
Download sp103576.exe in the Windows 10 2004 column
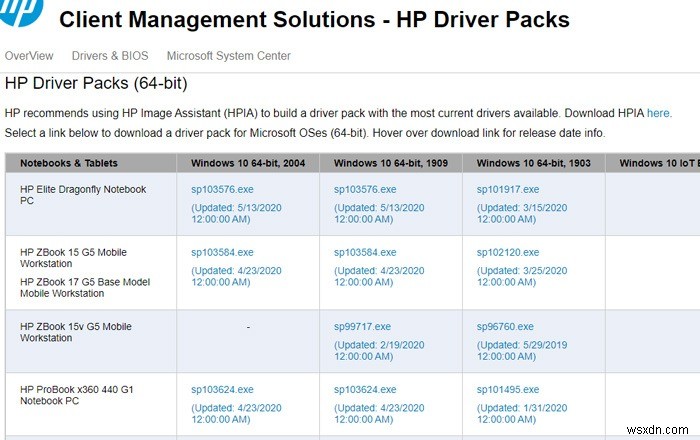pos(222,189)
